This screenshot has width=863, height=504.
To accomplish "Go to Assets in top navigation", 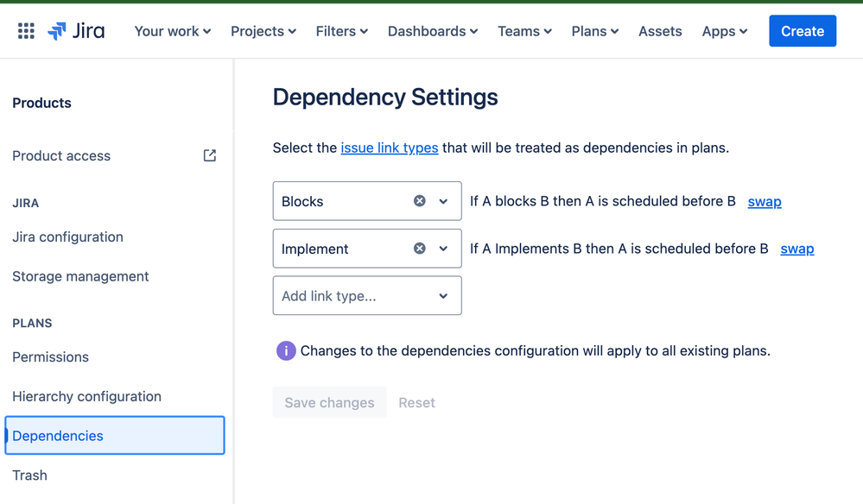I will [660, 31].
